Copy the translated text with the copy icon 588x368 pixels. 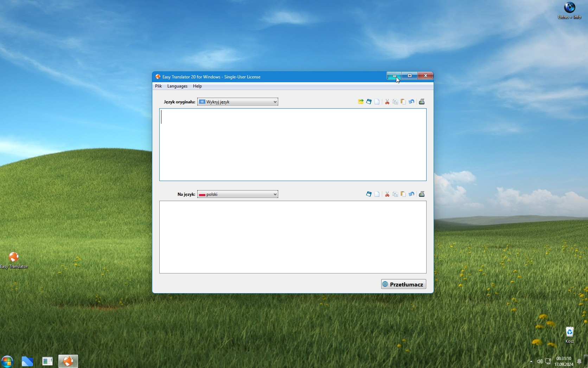(x=395, y=194)
